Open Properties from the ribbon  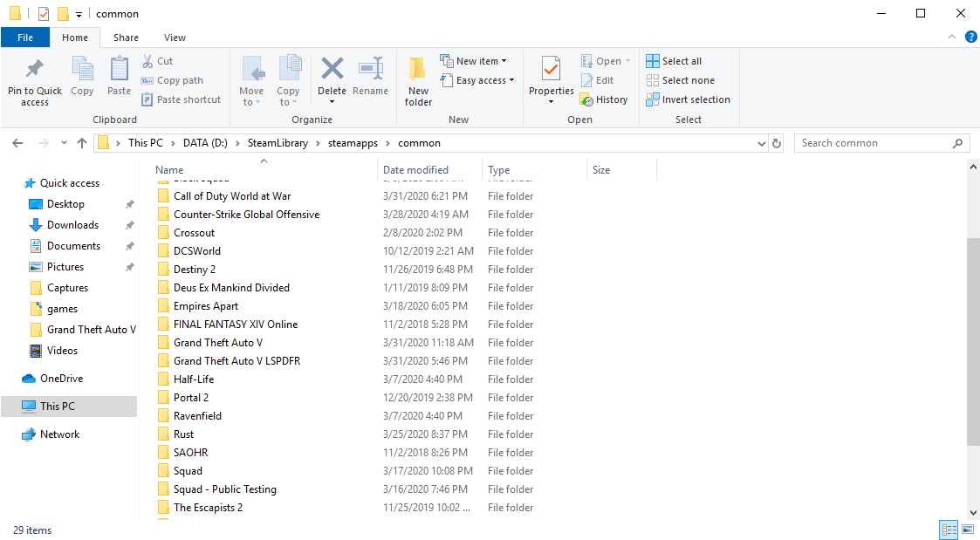click(x=551, y=68)
